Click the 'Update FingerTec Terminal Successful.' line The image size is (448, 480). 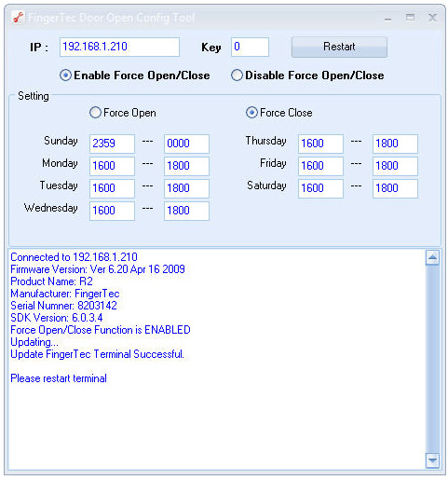pos(97,354)
